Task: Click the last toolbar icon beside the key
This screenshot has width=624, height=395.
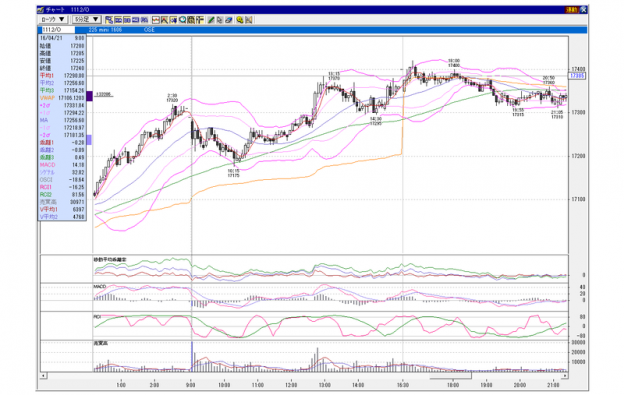Action: (249, 19)
